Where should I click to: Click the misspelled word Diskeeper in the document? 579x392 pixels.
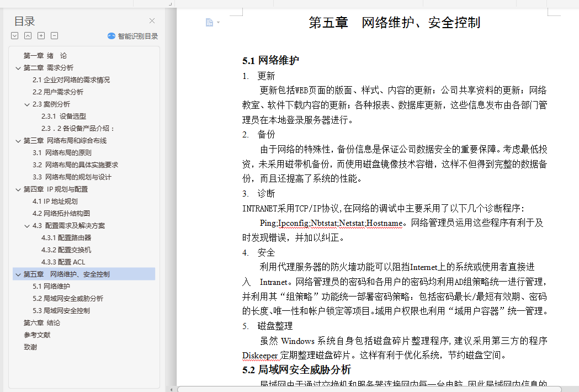click(259, 356)
